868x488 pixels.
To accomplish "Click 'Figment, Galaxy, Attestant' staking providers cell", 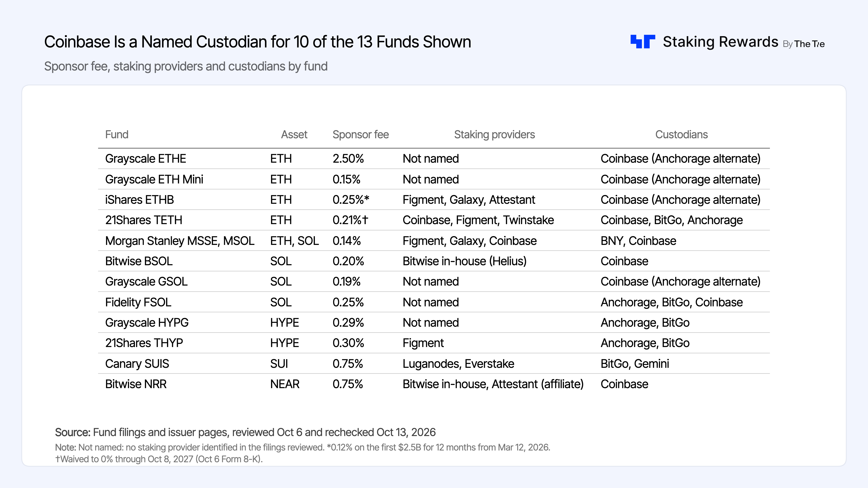I will point(469,200).
